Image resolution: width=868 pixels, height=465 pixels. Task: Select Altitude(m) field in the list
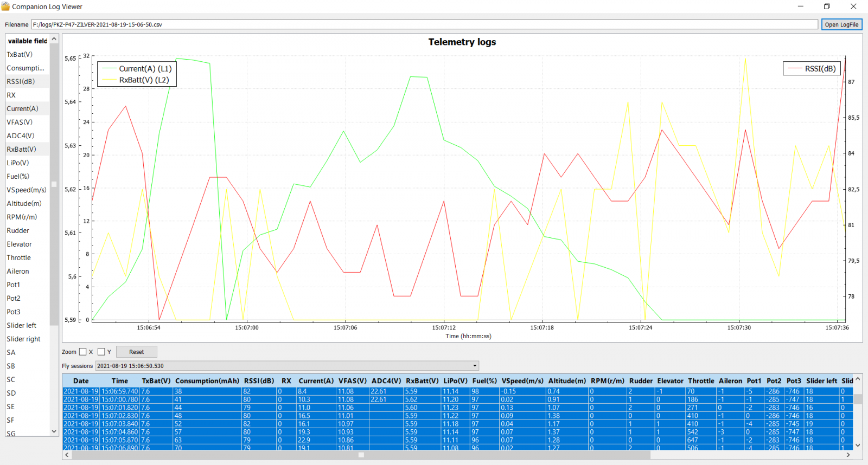(27, 203)
